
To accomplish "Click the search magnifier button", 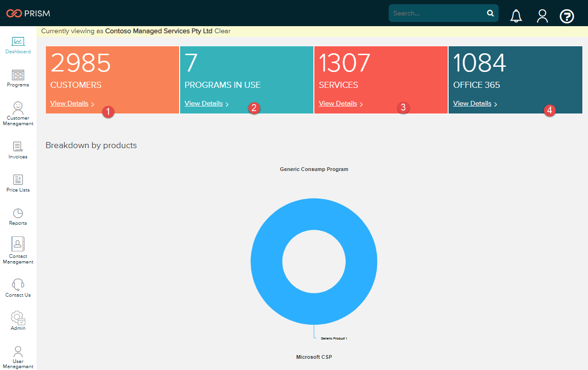I will [x=490, y=13].
